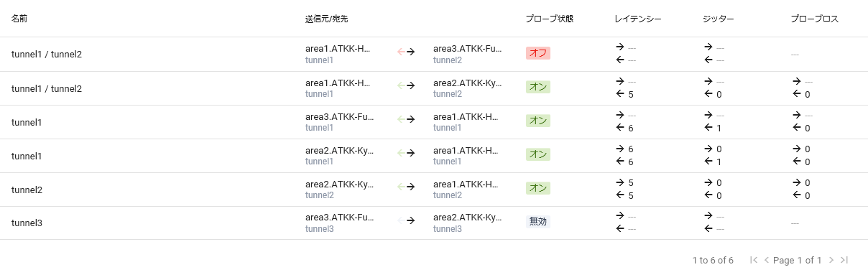Image resolution: width=868 pixels, height=280 pixels.
Task: Click the プローブロス column header
Action: coord(815,18)
